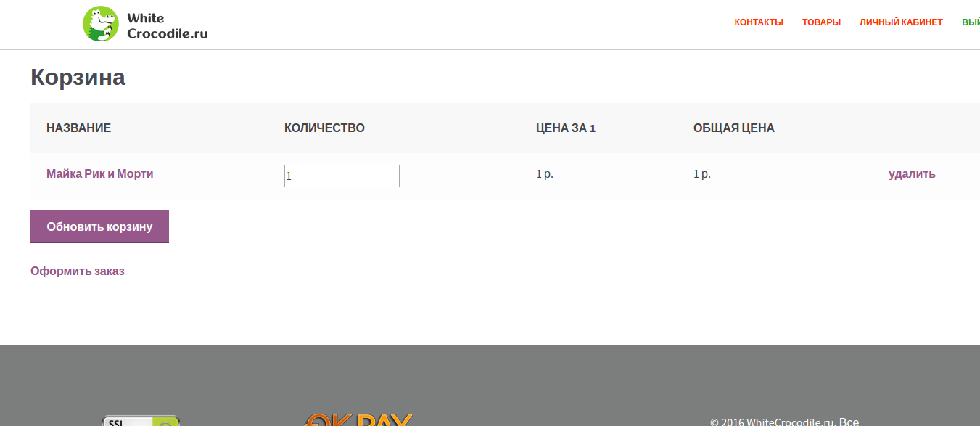Open the КОНТАКТЫ menu item
980x426 pixels.
pos(759,22)
